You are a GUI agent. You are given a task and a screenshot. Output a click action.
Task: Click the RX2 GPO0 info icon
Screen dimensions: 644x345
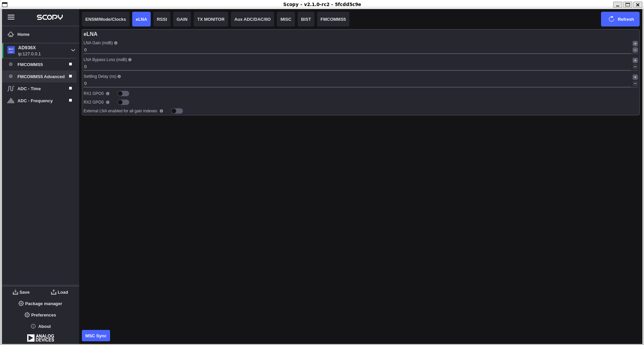[108, 102]
